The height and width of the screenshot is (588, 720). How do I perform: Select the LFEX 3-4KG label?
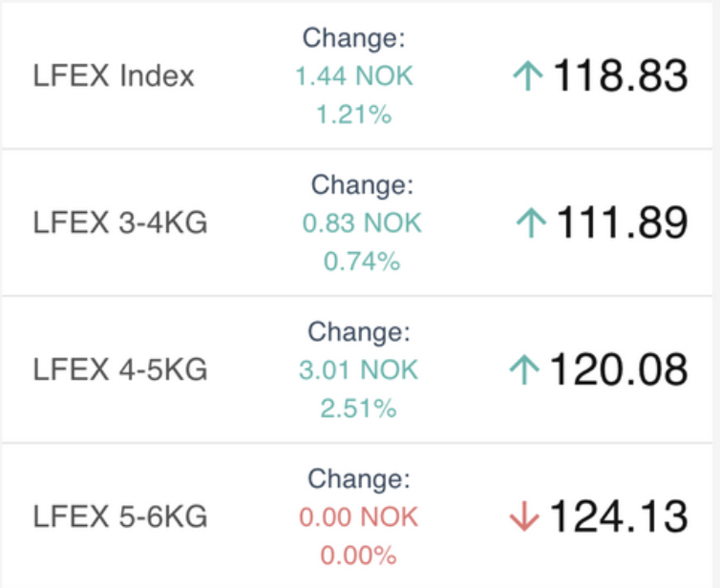pos(120,222)
